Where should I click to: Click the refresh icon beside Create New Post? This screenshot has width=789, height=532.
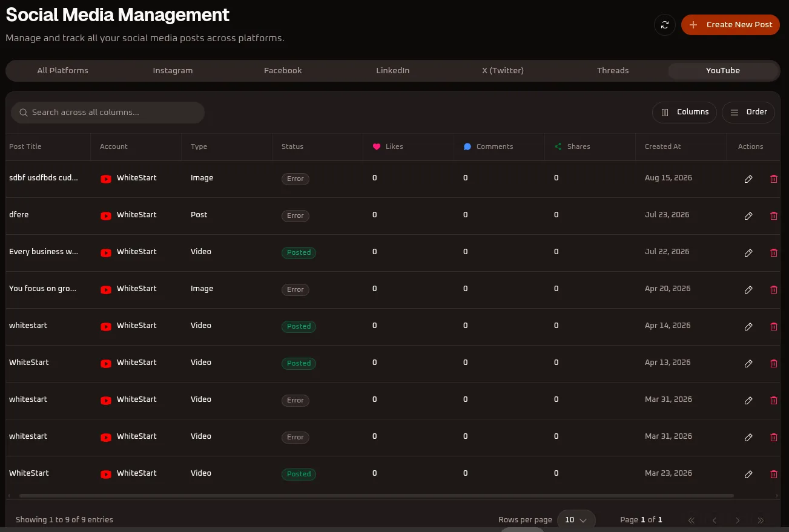(664, 25)
